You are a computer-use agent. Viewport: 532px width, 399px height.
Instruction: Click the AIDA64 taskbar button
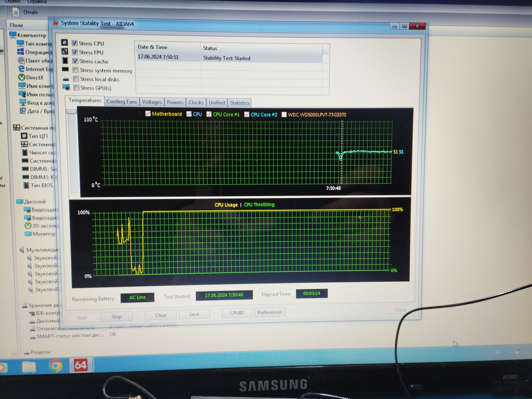point(80,365)
